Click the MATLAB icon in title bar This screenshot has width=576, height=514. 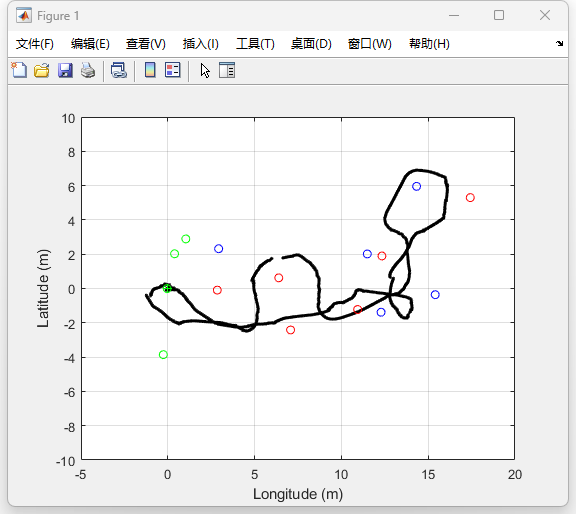point(24,16)
